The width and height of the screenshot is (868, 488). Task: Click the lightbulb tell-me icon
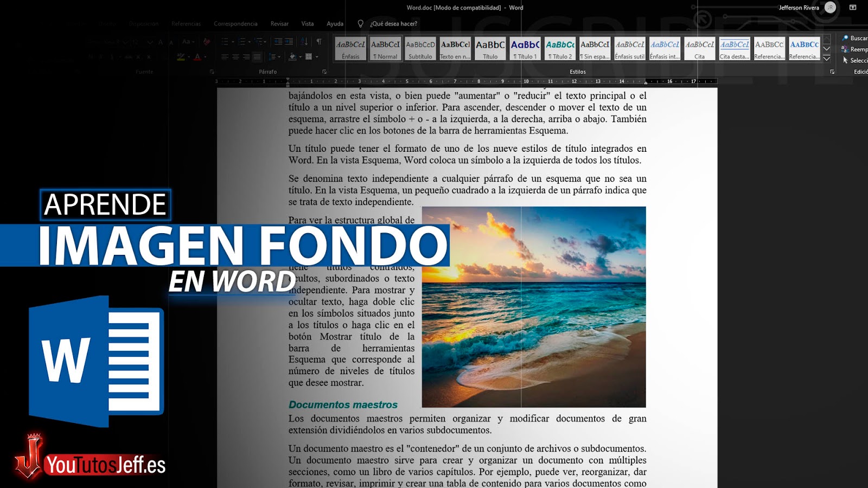(360, 24)
